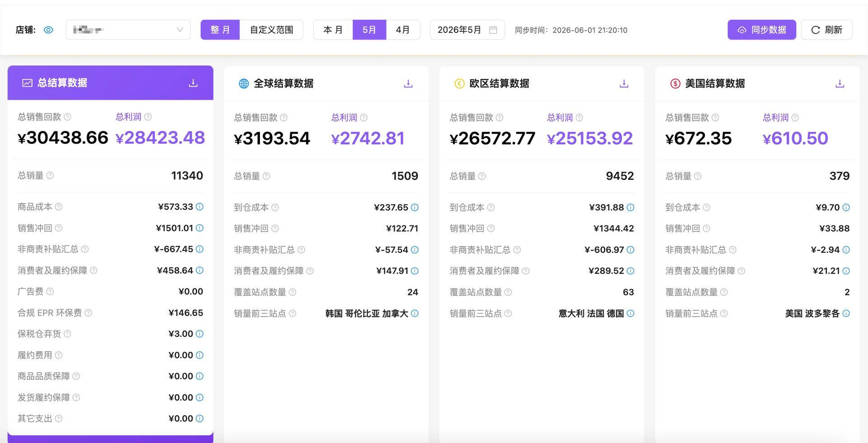Show info for 销售冲回 ¥1501.01
This screenshot has width=868, height=443.
click(x=199, y=228)
